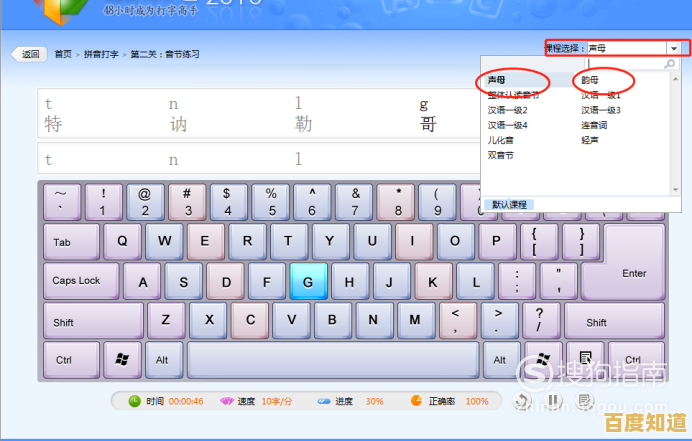Viewport: 692px width, 441px height.
Task: Click the search magnifier icon in course list
Action: 670,64
